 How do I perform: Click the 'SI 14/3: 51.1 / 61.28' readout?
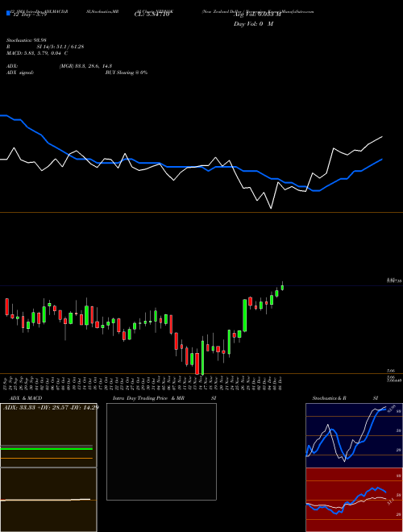click(60, 47)
